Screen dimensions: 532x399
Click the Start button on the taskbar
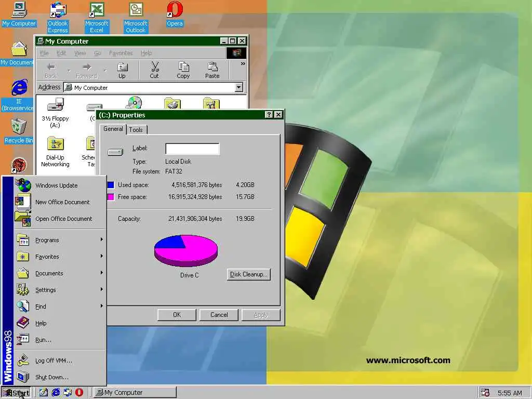[x=16, y=393]
